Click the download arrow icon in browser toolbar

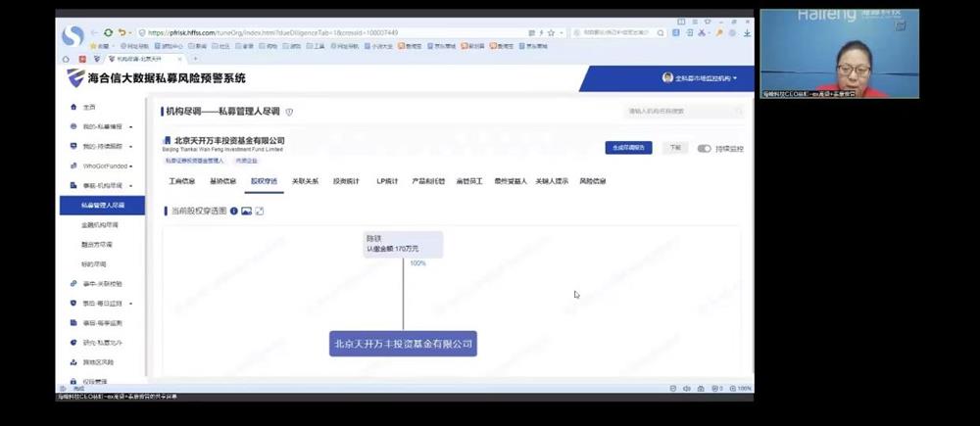[747, 32]
